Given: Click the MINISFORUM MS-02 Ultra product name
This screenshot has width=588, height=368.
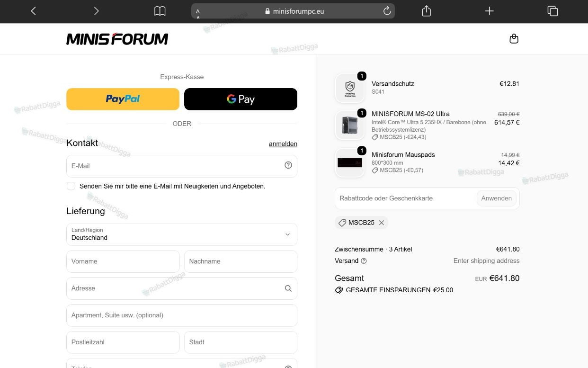Looking at the screenshot, I should [410, 114].
